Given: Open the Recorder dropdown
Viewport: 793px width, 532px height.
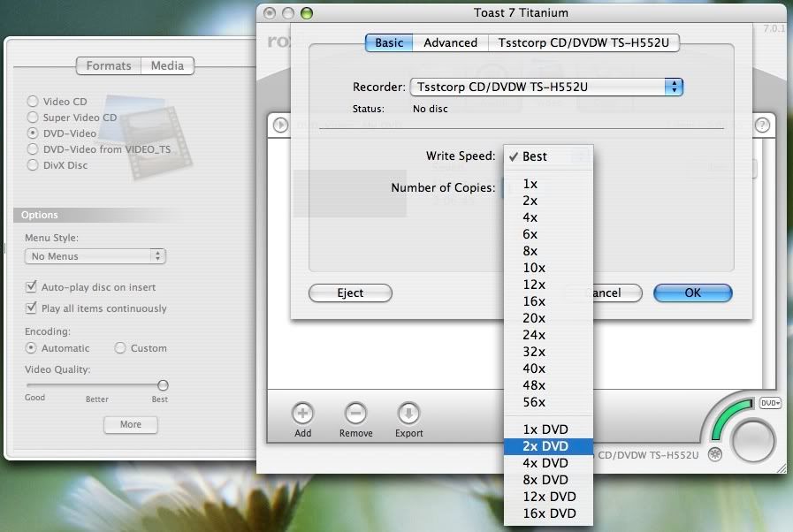Looking at the screenshot, I should pos(546,87).
